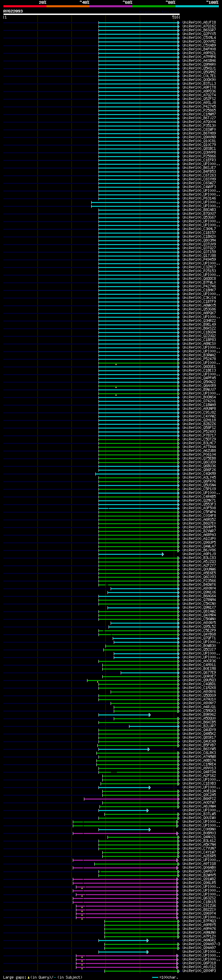Click the red 20% identity legend segment
This screenshot has width=222, height=980.
pyautogui.click(x=25, y=6)
